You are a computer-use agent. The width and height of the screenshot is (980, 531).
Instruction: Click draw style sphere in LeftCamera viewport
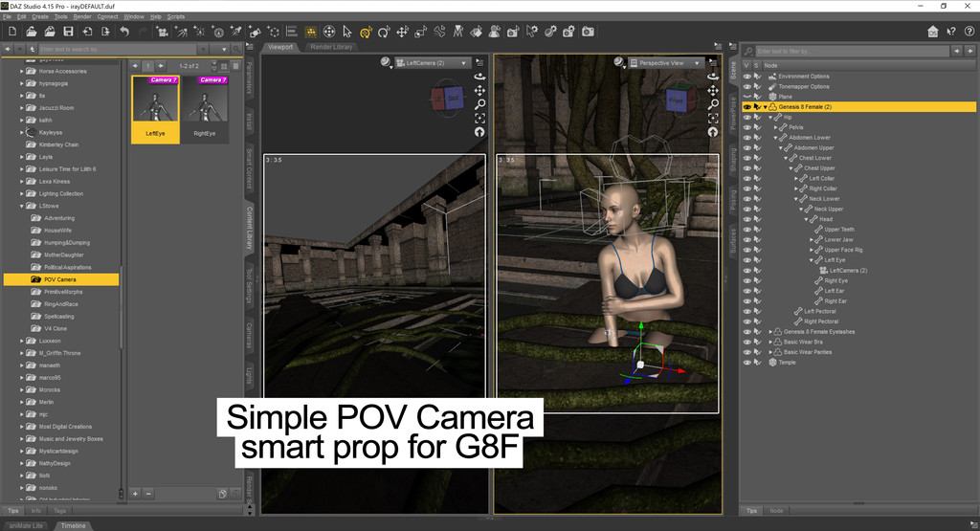point(386,62)
